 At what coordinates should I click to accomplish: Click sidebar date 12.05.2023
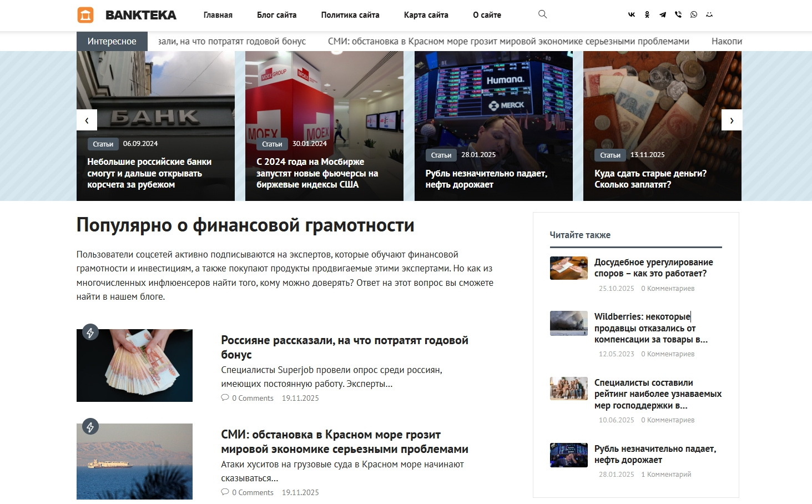click(x=616, y=354)
